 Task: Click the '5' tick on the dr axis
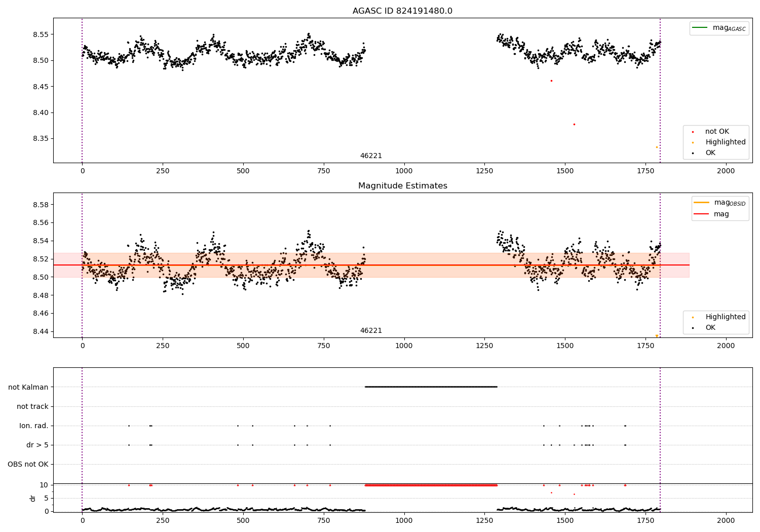[46, 498]
